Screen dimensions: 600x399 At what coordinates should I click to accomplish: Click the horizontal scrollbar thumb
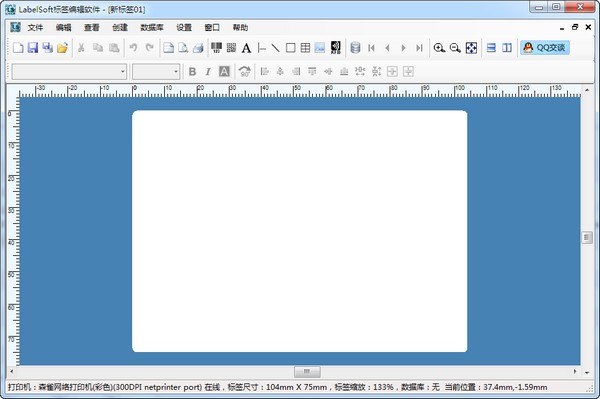pos(307,371)
